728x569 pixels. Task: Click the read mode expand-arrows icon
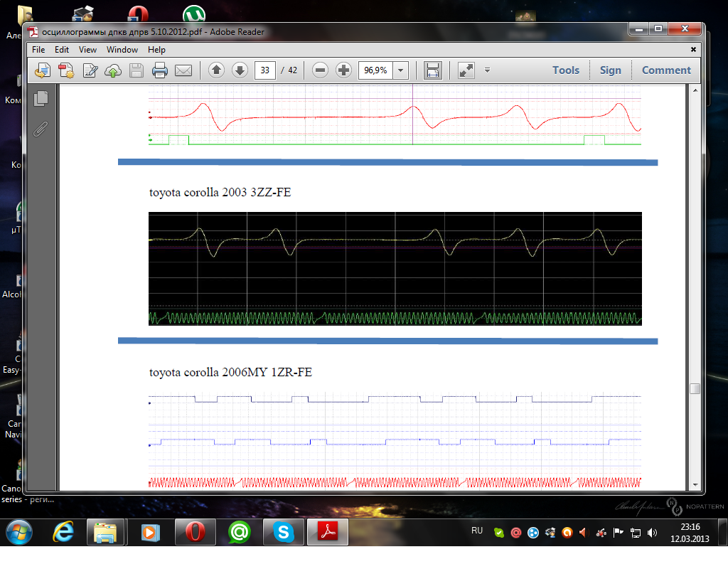466,70
